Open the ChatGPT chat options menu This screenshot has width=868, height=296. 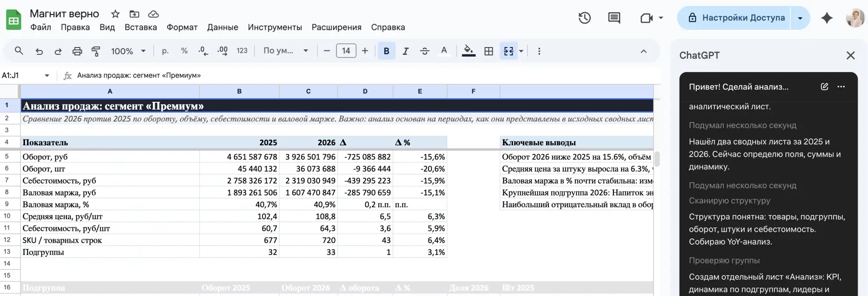841,86
